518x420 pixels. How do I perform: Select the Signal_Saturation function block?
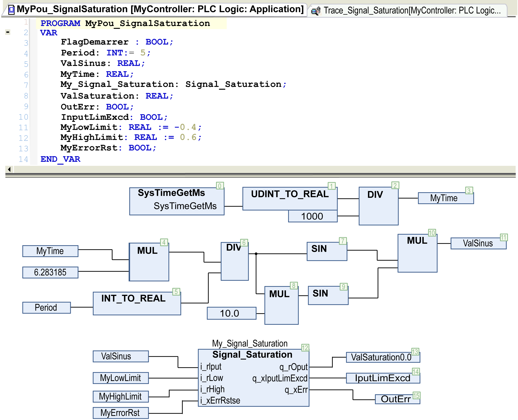coord(253,378)
